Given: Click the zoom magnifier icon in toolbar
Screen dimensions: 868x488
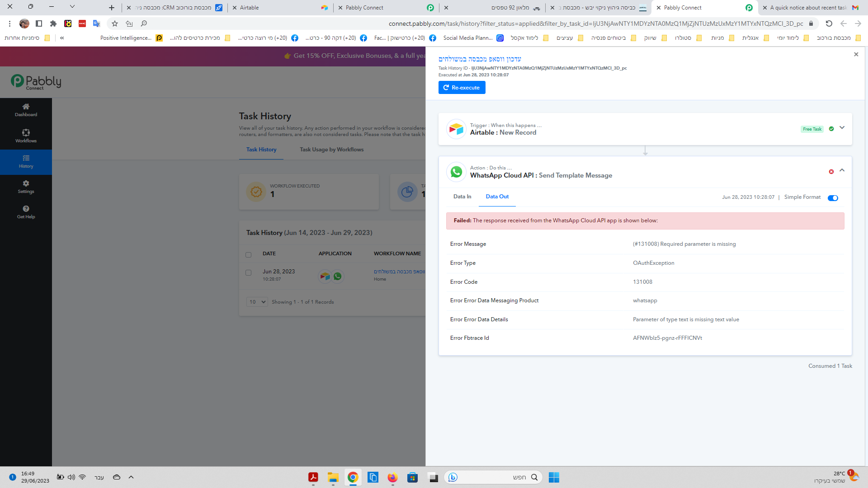Looking at the screenshot, I should (x=144, y=23).
